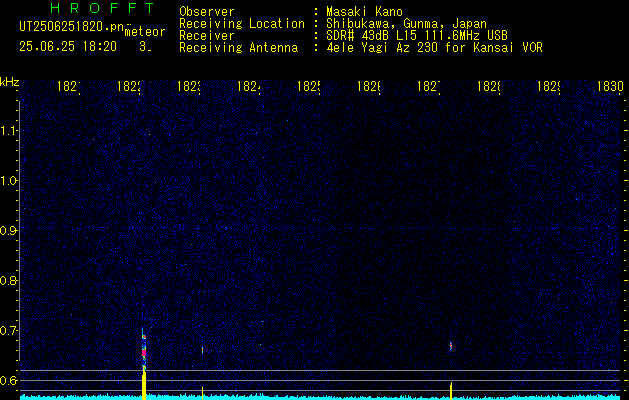
Task: Select 'SDR# 43dB L15 111.6MHz USB' text
Action: (x=417, y=36)
